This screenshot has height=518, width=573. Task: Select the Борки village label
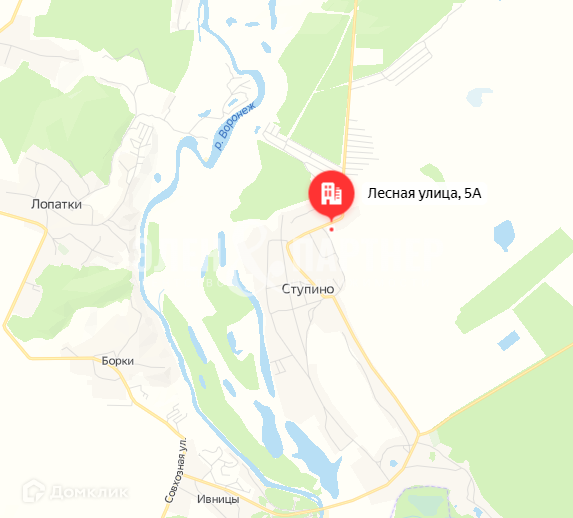click(117, 361)
